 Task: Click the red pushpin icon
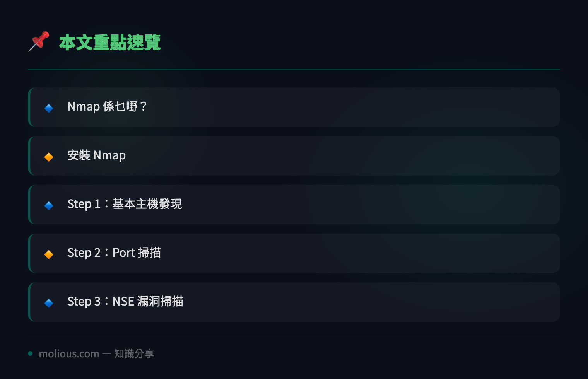[x=39, y=41]
